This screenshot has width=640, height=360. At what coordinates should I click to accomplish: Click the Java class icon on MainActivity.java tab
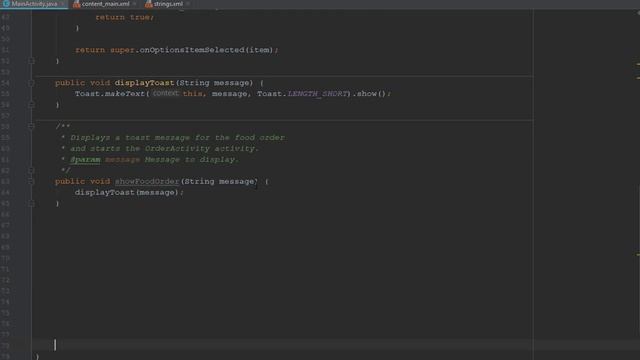click(x=6, y=4)
